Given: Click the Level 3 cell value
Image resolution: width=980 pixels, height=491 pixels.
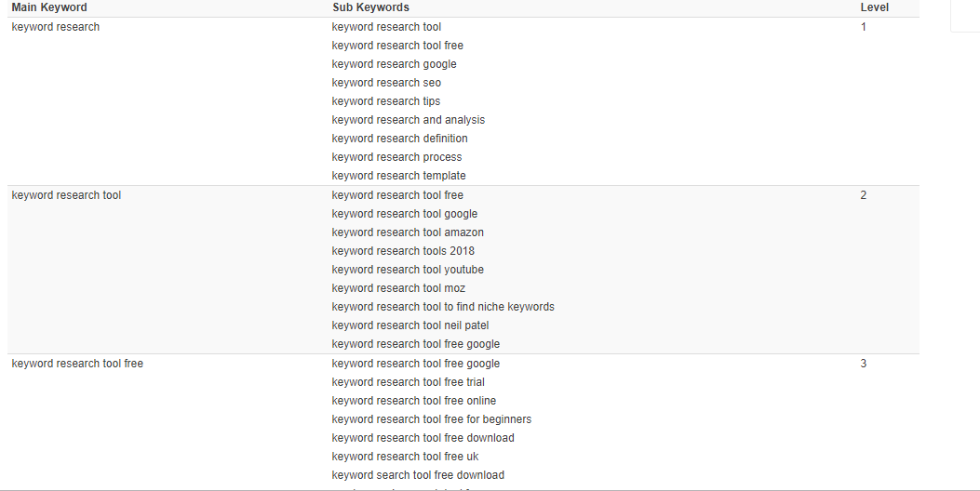Looking at the screenshot, I should point(864,364).
